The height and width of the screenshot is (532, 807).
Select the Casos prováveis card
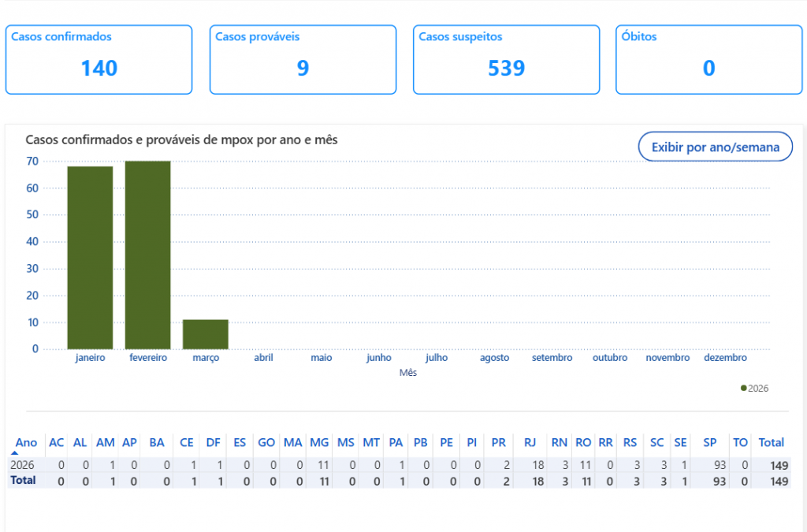(303, 60)
